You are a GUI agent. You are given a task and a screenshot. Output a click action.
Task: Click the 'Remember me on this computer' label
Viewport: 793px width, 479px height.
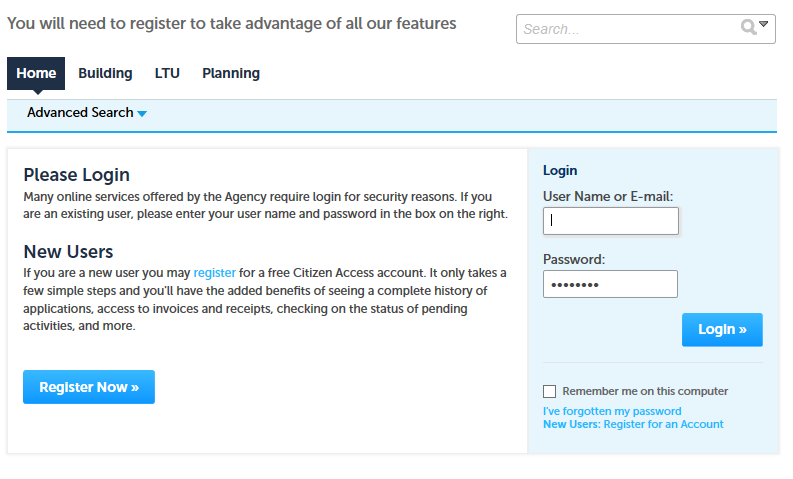point(645,391)
